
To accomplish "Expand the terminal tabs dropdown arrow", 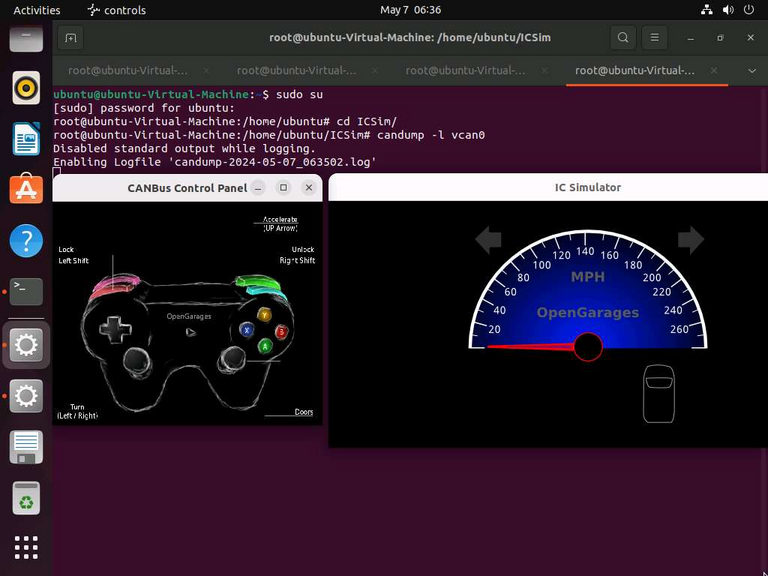I will pyautogui.click(x=752, y=71).
